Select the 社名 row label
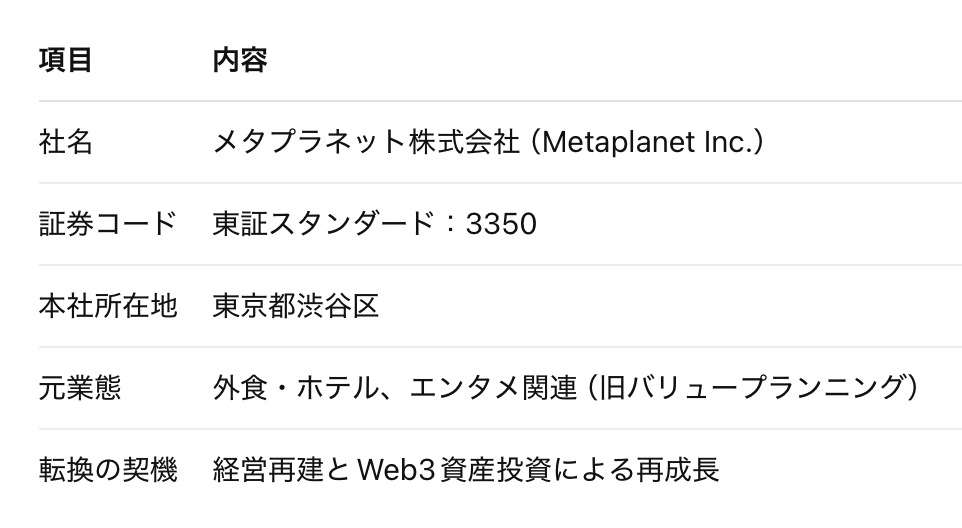This screenshot has height=528, width=962. (66, 143)
